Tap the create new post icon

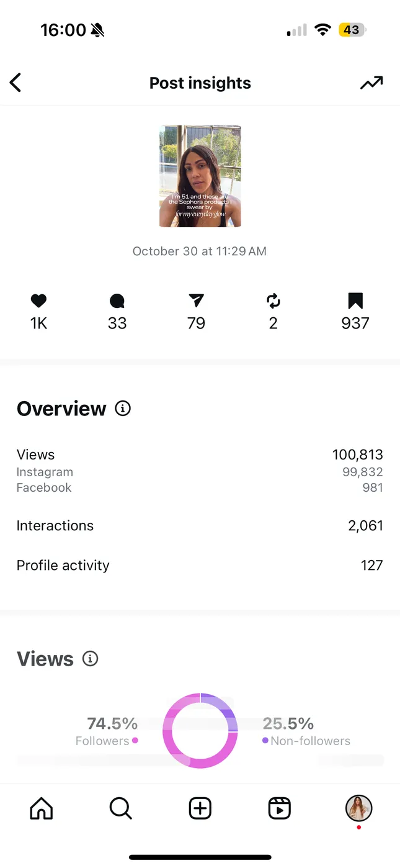pos(200,808)
